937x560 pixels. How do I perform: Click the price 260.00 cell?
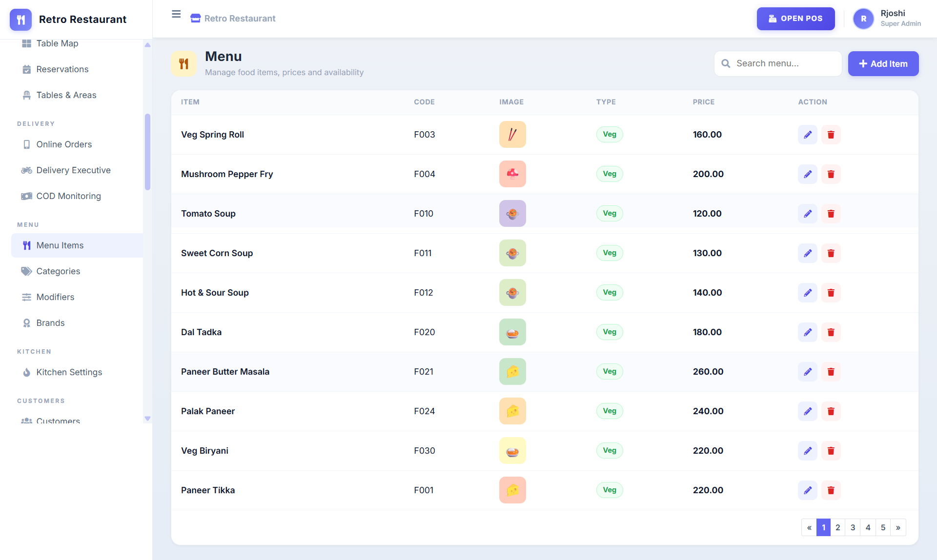[708, 372]
